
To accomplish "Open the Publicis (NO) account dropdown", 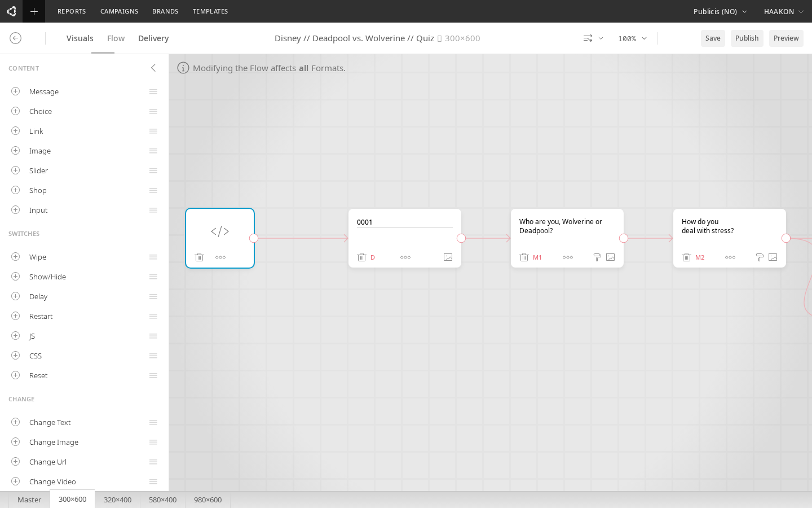I will (720, 11).
